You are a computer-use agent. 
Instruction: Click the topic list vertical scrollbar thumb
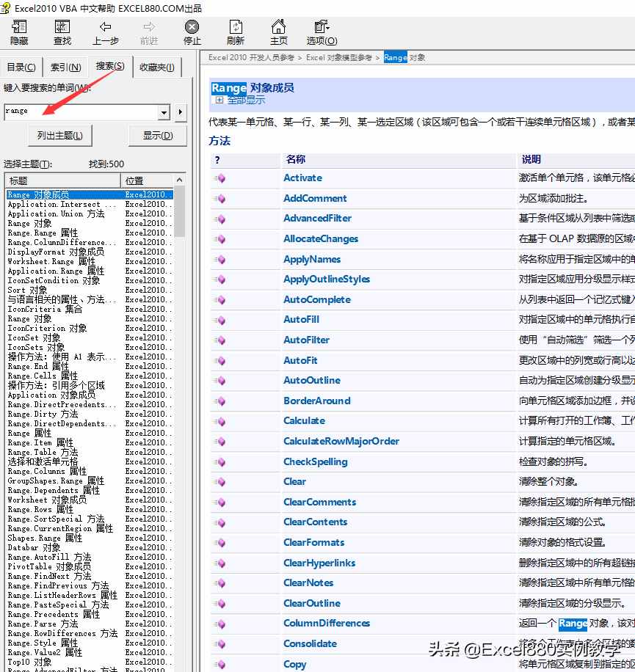179,212
